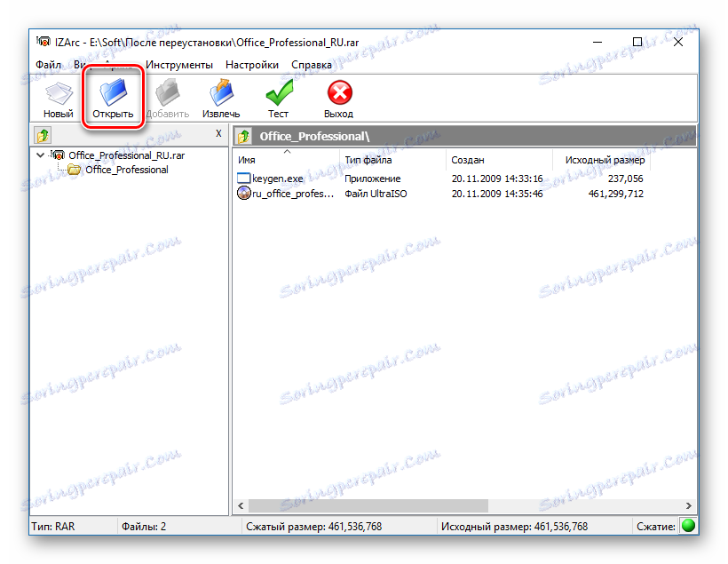The image size is (728, 564).
Task: Open the Справка menu
Action: point(312,65)
